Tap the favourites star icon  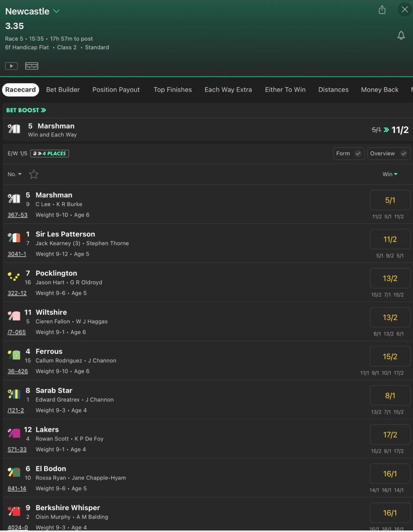point(34,175)
